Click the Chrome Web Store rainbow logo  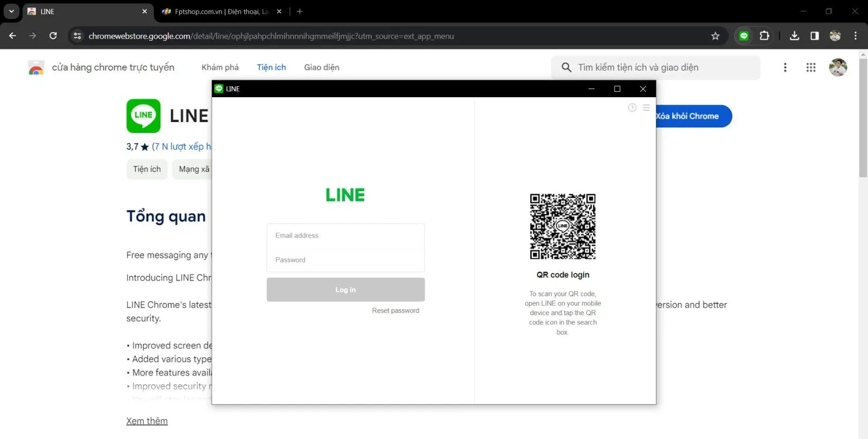pyautogui.click(x=36, y=67)
